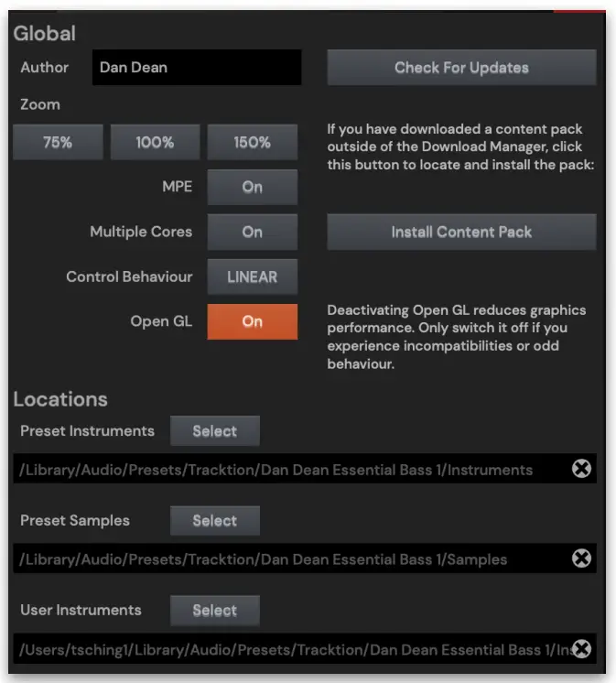616x683 pixels.
Task: Select Preset Instruments folder
Action: click(x=214, y=431)
